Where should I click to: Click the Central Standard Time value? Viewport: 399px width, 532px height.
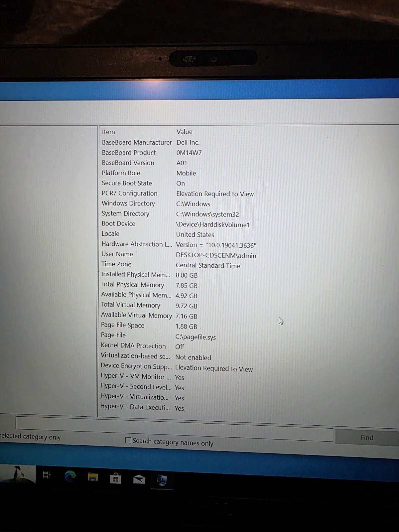(x=208, y=266)
